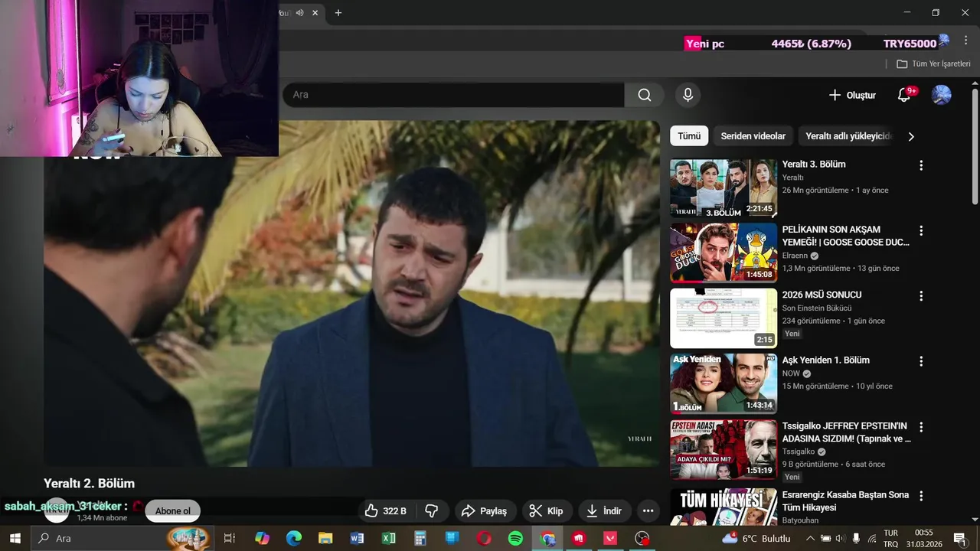Open options for Pelikanın Son Akşam Yemeği
980x551 pixels.
point(921,230)
